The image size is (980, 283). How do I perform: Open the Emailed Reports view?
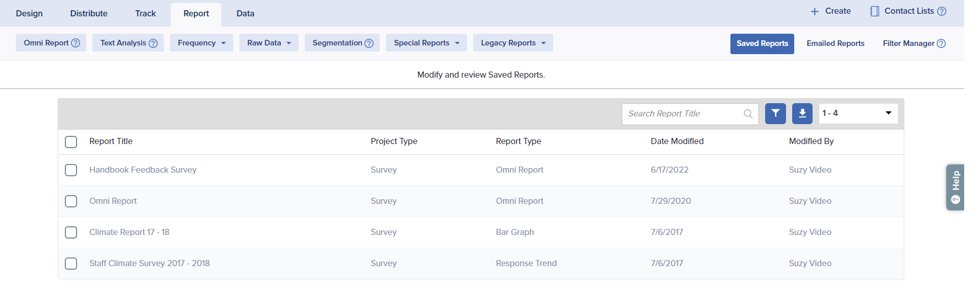[835, 43]
